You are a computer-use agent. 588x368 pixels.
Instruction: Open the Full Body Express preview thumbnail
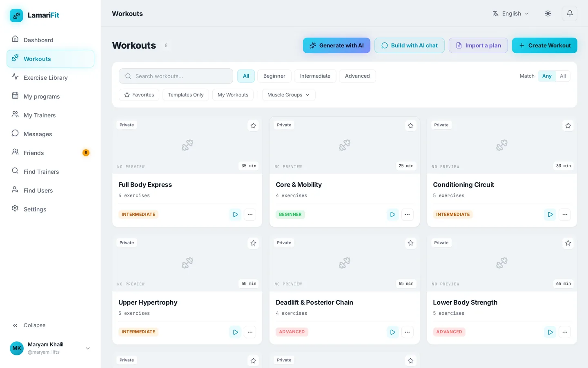(x=187, y=145)
